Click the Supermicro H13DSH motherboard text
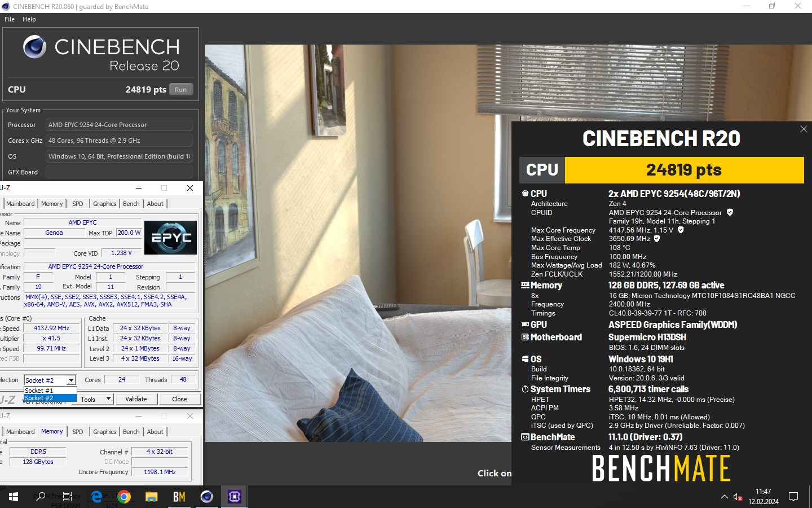812x508 pixels. point(647,337)
